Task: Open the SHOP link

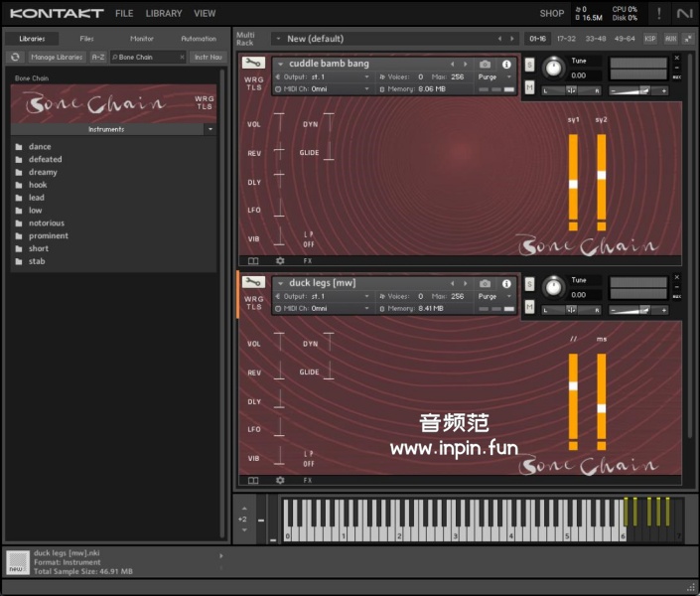Action: point(552,14)
